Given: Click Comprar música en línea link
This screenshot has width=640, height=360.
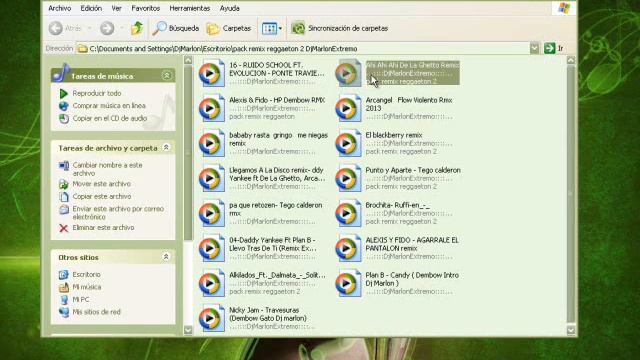Looking at the screenshot, I should 109,105.
